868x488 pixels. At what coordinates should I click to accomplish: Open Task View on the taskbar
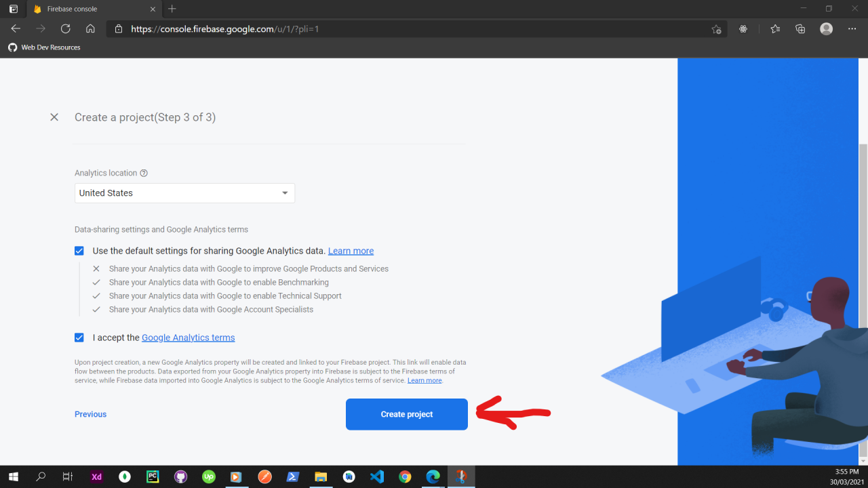[67, 476]
